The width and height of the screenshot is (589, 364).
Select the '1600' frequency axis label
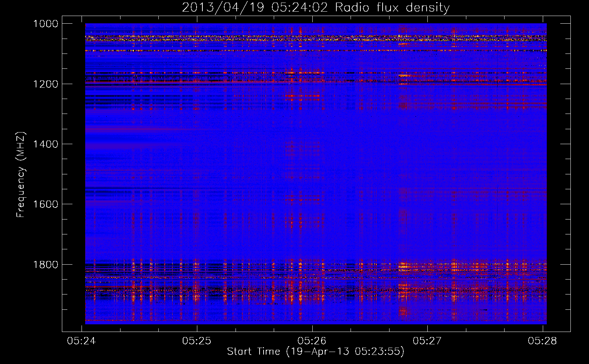tap(46, 204)
